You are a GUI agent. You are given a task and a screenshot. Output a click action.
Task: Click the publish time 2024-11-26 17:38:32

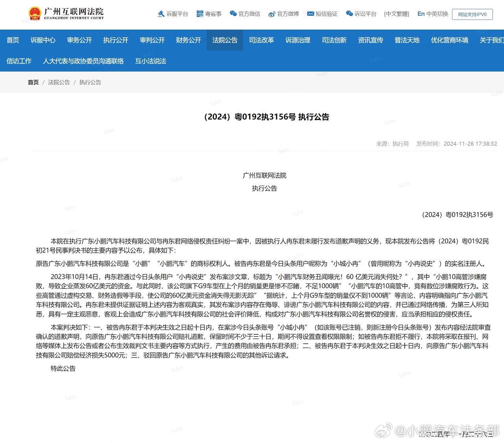pos(470,144)
